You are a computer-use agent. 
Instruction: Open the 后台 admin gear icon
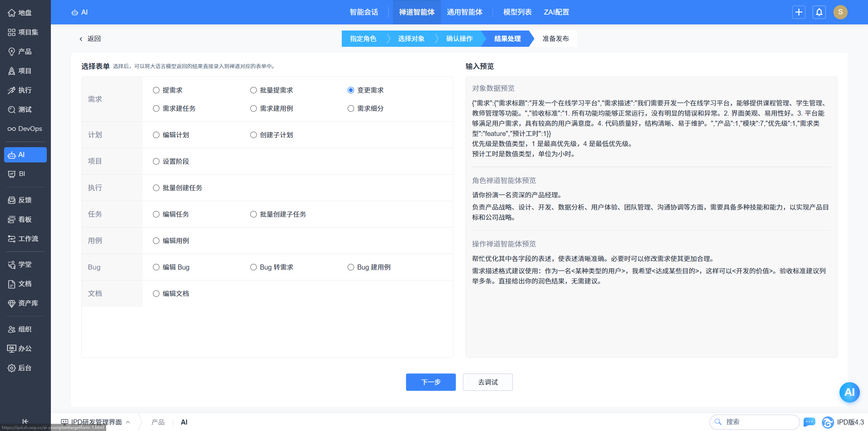pos(12,368)
